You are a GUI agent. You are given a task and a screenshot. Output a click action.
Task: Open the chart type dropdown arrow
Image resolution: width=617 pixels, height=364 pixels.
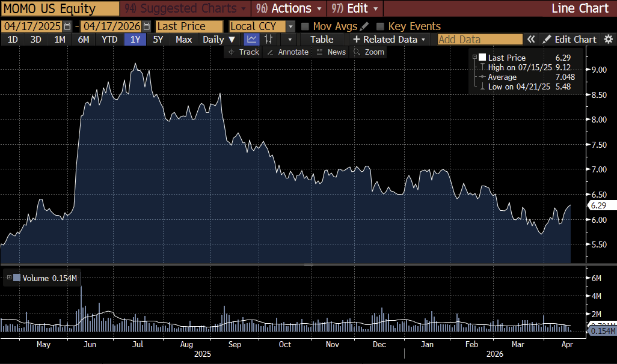[x=290, y=39]
